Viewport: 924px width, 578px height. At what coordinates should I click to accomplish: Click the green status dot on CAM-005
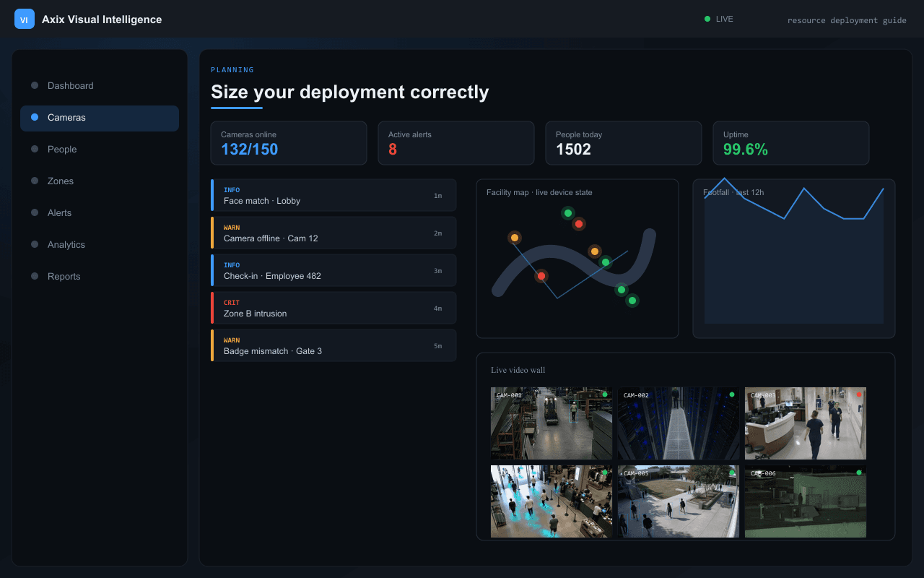732,473
